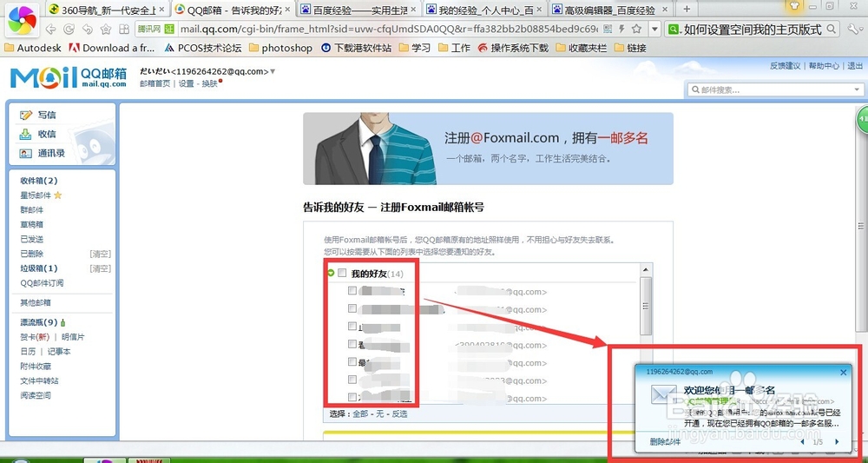Click the browser back arrow

pyautogui.click(x=51, y=29)
